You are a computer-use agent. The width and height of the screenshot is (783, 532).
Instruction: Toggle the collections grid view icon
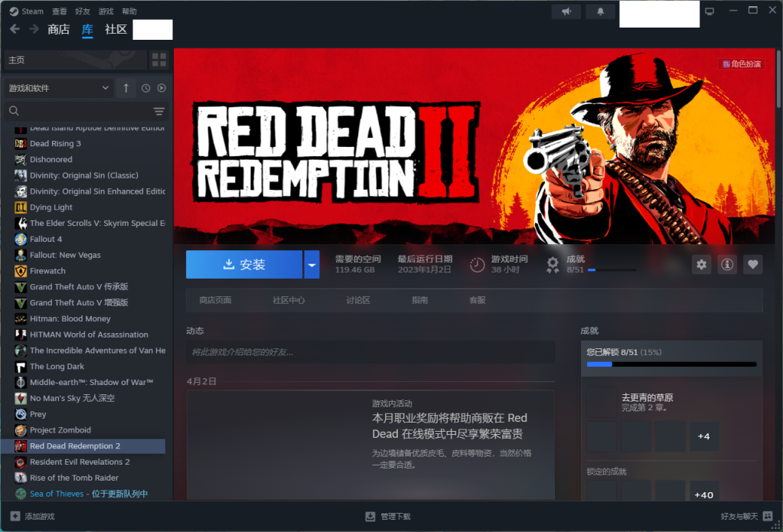(159, 60)
